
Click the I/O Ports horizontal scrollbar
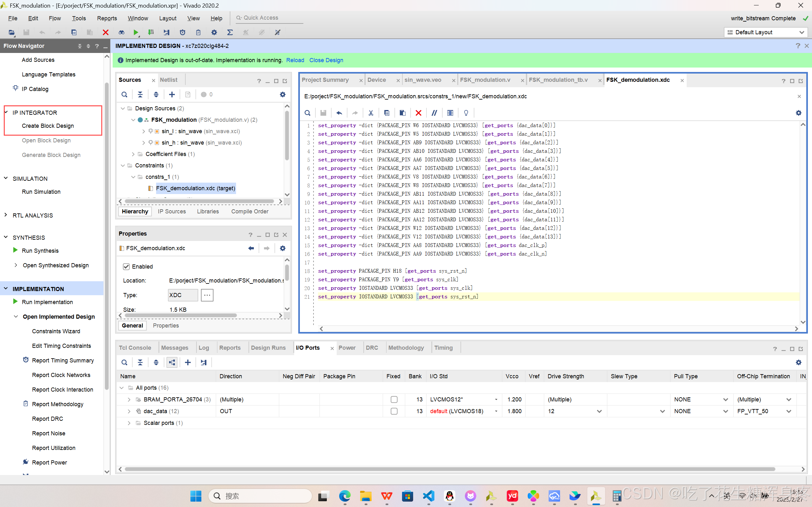coord(450,469)
